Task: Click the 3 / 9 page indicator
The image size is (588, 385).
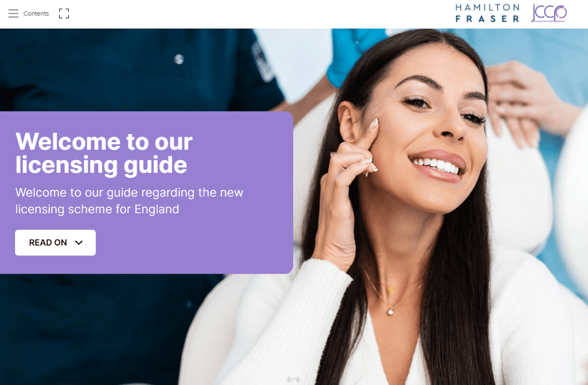Action: click(x=293, y=380)
